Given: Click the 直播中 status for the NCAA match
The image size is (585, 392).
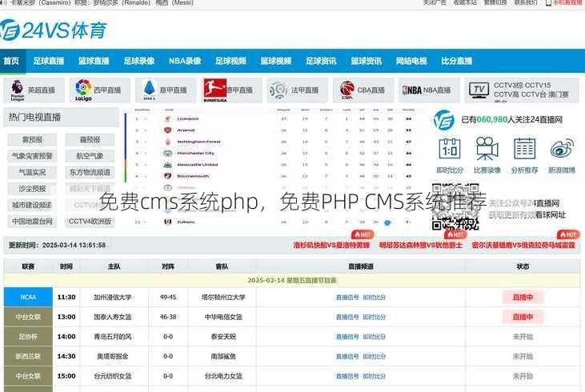Looking at the screenshot, I should tap(523, 298).
